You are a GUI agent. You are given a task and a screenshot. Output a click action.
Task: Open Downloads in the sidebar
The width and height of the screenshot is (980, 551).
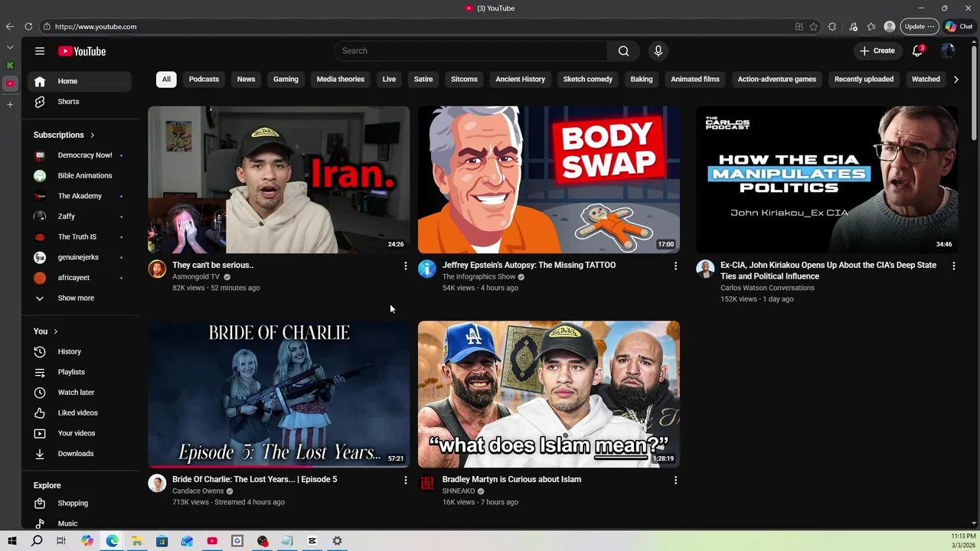[80, 454]
